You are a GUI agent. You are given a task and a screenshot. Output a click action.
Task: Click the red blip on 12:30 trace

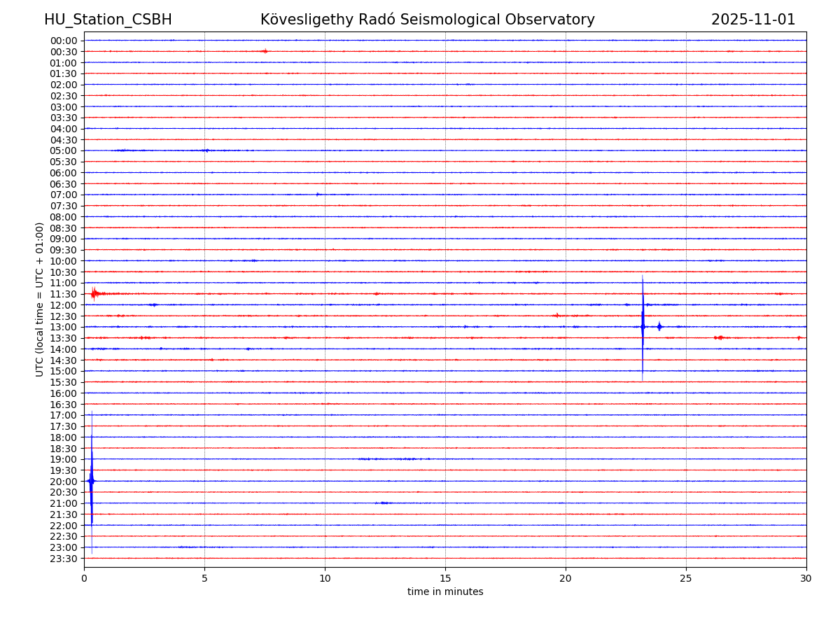(x=557, y=316)
